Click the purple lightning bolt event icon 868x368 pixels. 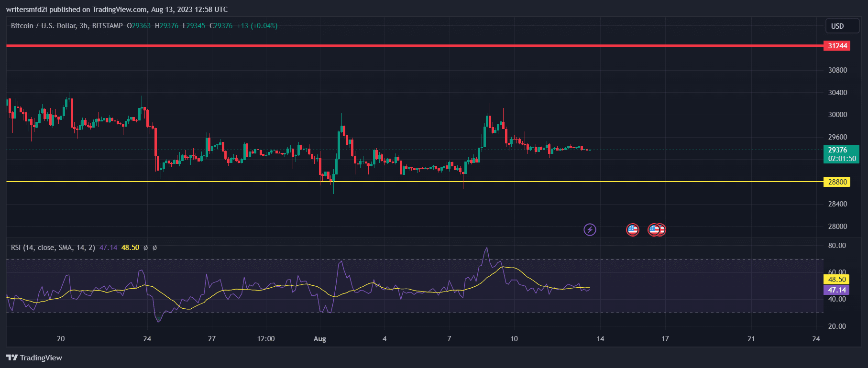(590, 230)
